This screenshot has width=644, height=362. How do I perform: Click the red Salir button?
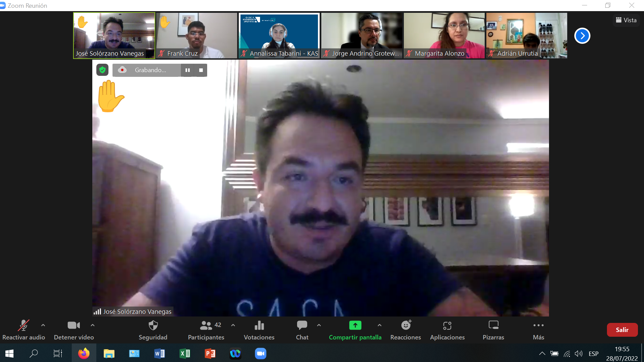pos(622,330)
